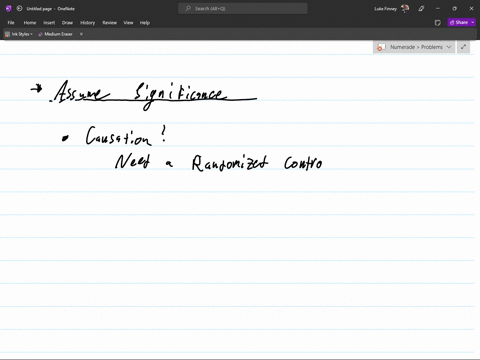The height and width of the screenshot is (360, 480).
Task: Open the sticky notes feed icon
Action: [438, 23]
